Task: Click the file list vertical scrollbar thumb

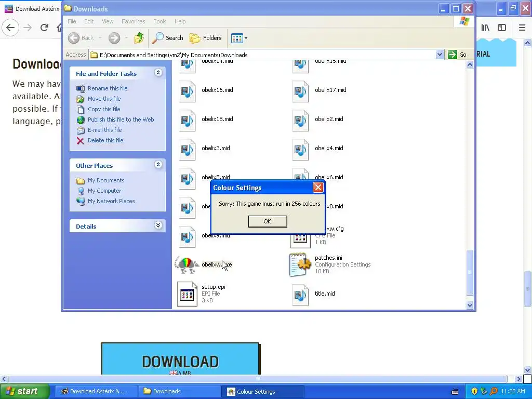Action: [x=470, y=272]
